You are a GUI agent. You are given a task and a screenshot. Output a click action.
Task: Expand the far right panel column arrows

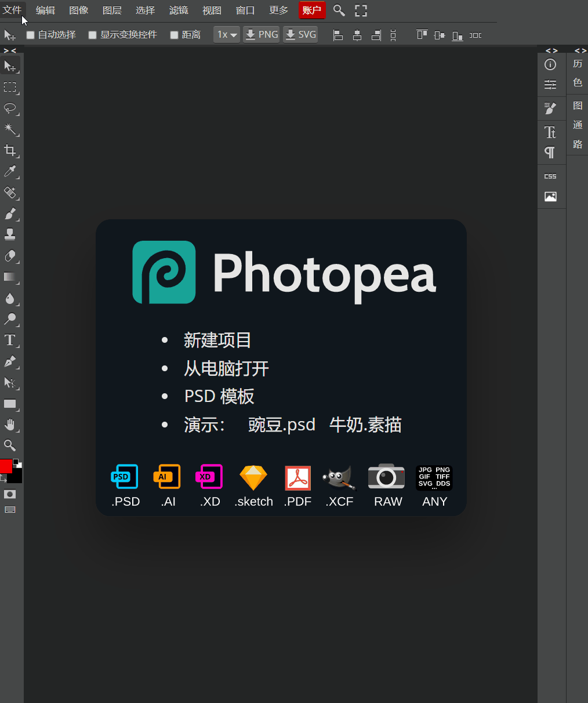coord(580,50)
